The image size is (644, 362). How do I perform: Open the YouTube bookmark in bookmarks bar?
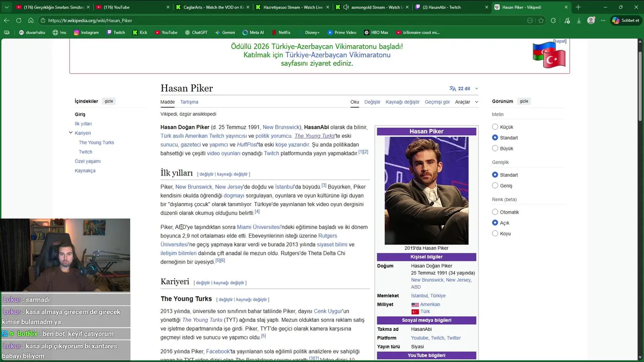click(166, 32)
